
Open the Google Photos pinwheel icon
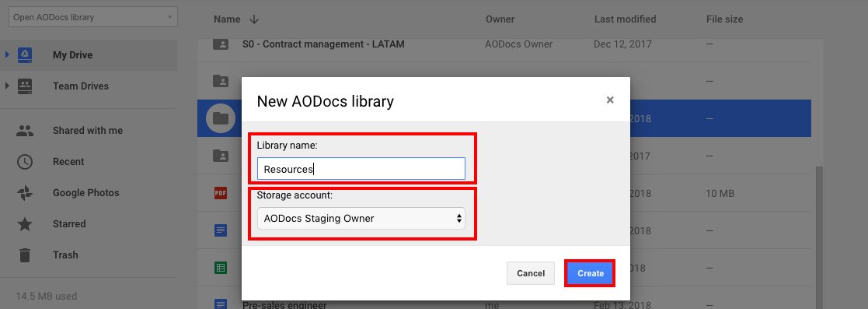click(x=24, y=193)
